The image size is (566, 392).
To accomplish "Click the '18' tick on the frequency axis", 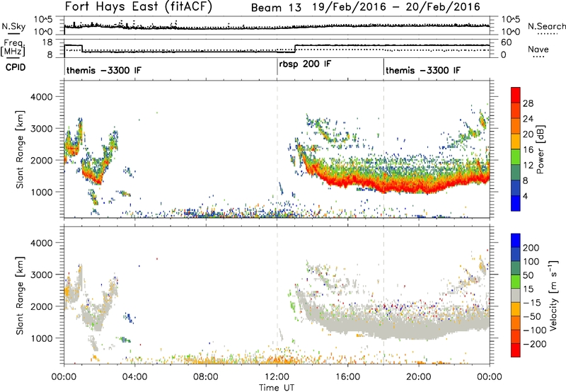I will tap(47, 42).
